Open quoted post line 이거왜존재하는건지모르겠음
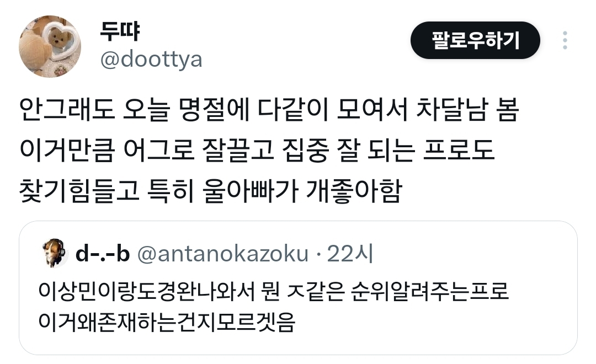This screenshot has width=596, height=364. click(x=167, y=322)
